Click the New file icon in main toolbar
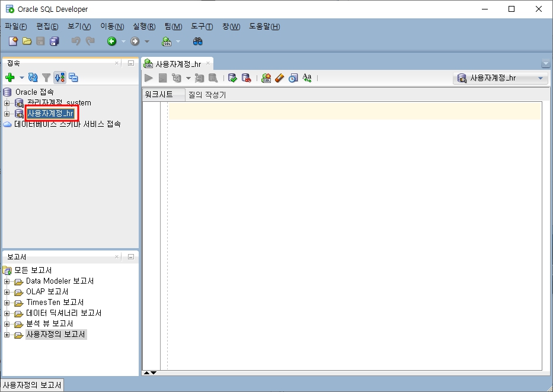553x392 pixels. click(x=13, y=41)
